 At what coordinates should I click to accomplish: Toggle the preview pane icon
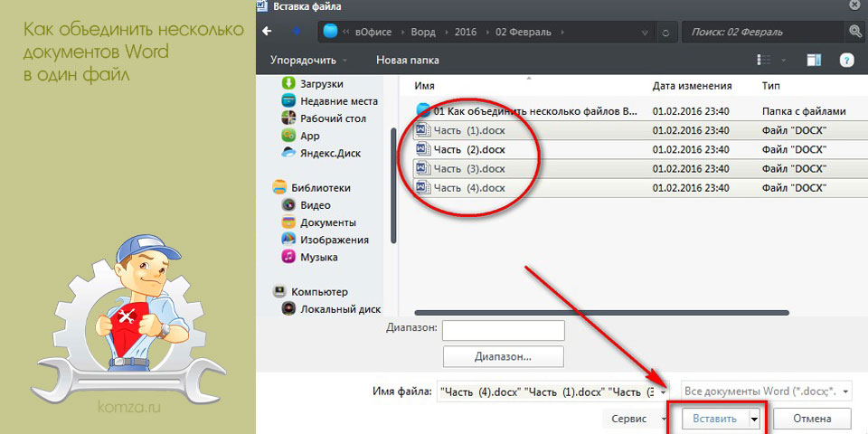(814, 60)
